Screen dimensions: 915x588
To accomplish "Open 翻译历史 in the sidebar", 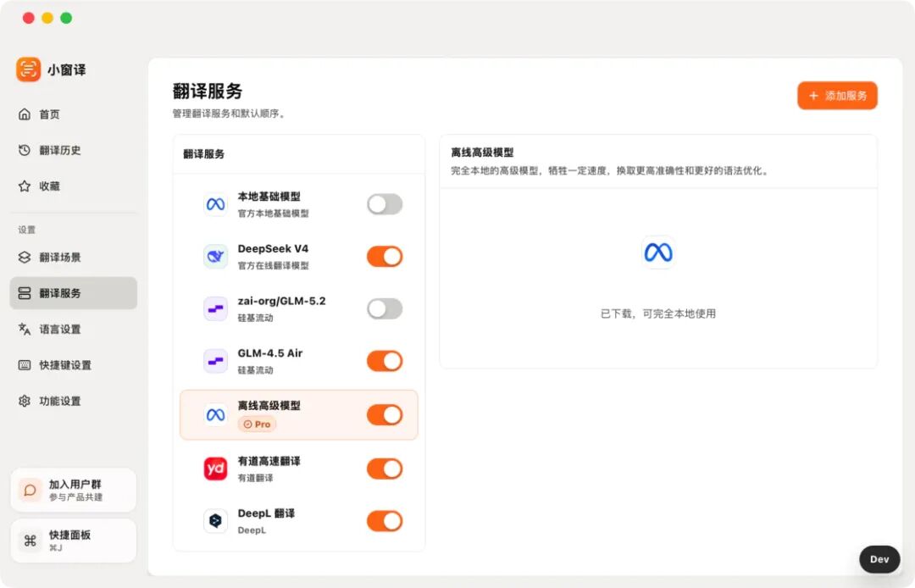I will coord(74,151).
